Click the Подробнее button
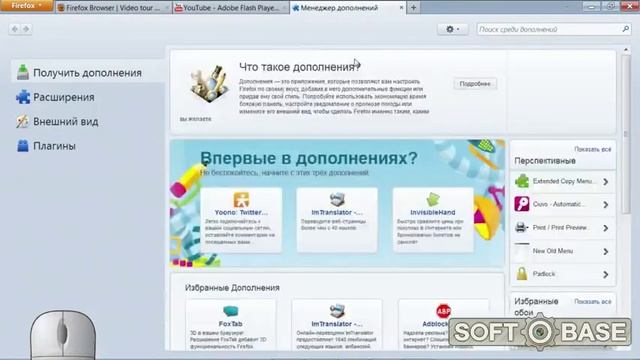Screen dimensions: 640x360 (x=475, y=84)
